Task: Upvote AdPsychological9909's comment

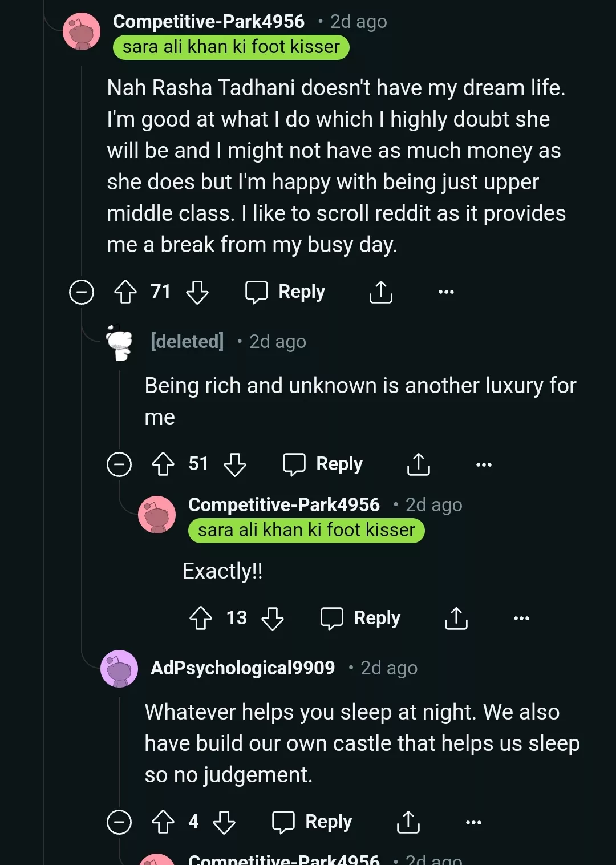Action: coord(163,822)
